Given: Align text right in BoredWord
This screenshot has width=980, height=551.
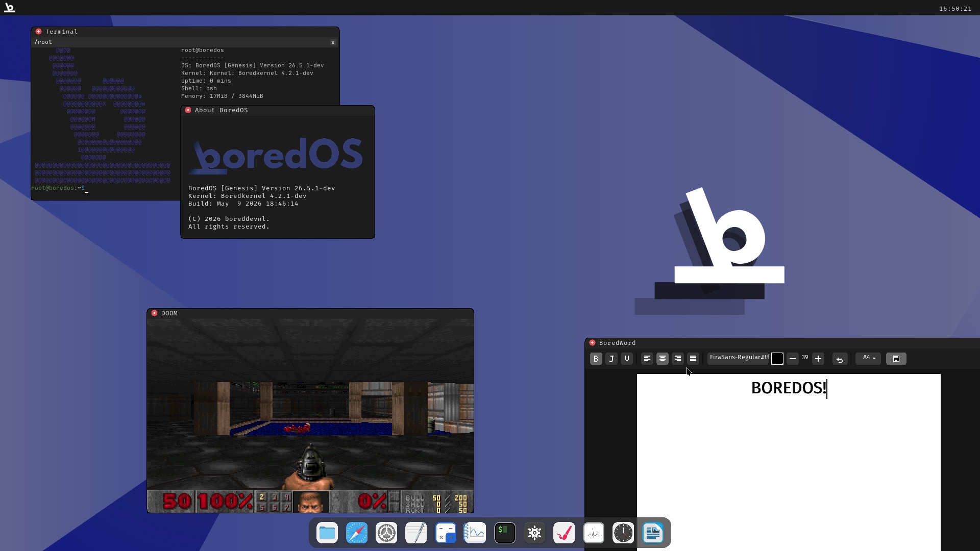Looking at the screenshot, I should pos(677,359).
